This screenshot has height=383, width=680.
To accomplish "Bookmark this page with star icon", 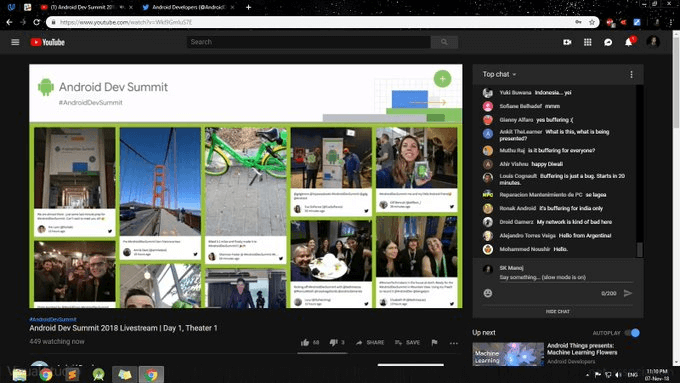I will click(592, 22).
